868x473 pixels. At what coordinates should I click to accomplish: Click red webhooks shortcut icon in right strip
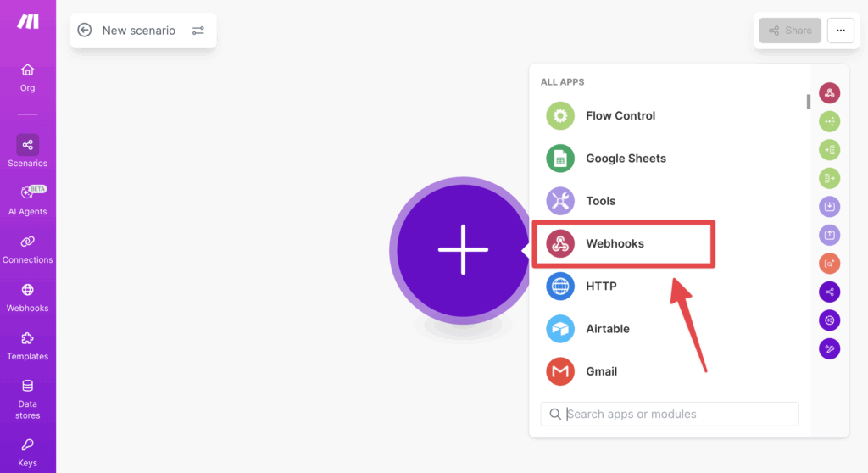point(829,93)
